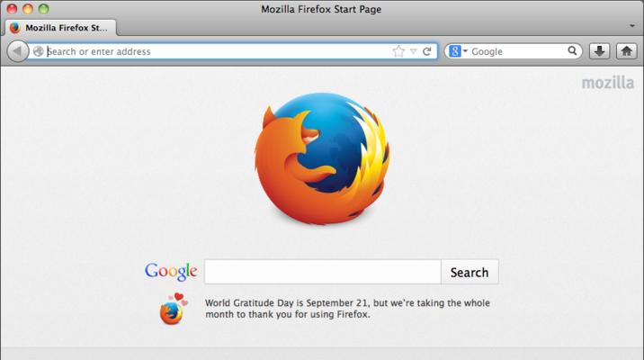The image size is (644, 360).
Task: Click the mozilla wordmark link
Action: pos(608,83)
